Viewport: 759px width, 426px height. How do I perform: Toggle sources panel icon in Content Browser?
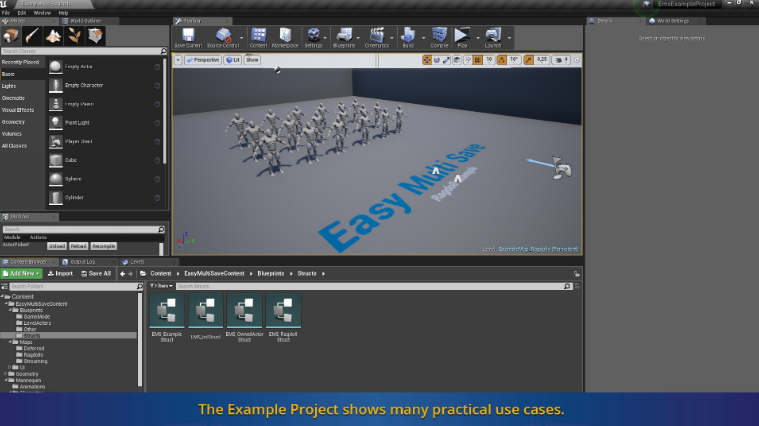pos(4,287)
